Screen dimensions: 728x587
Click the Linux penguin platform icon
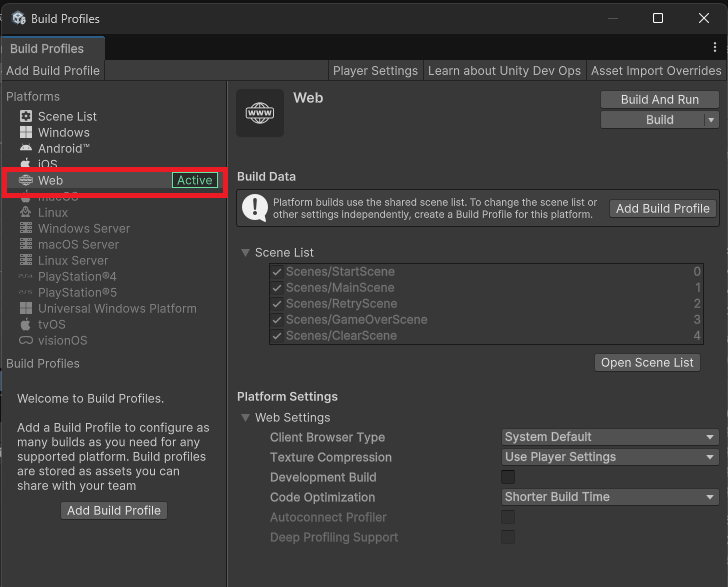pos(26,213)
